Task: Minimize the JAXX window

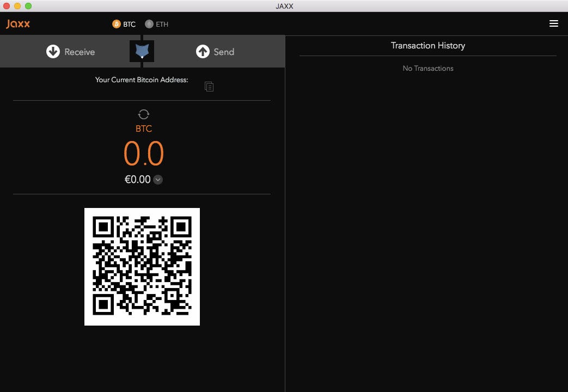Action: [x=17, y=6]
